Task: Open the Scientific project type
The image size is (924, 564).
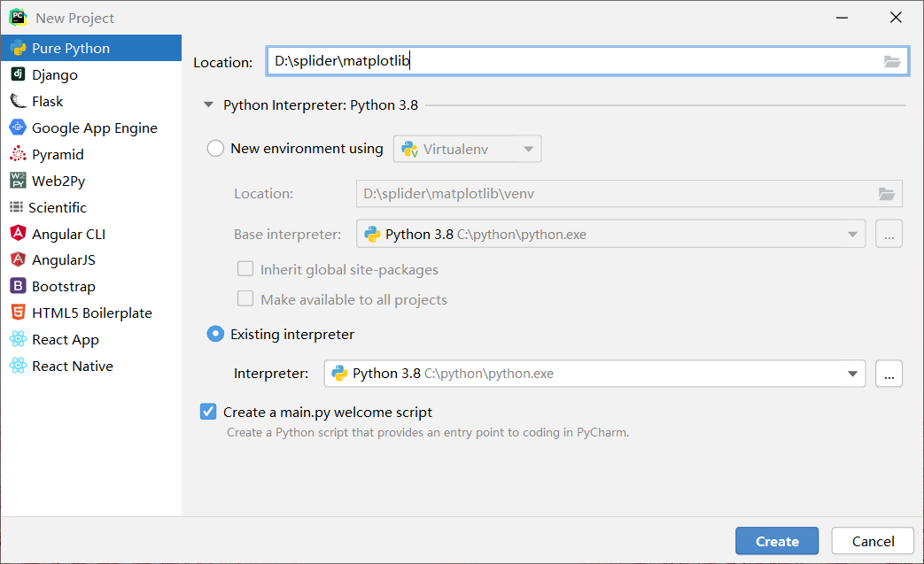Action: click(90, 207)
